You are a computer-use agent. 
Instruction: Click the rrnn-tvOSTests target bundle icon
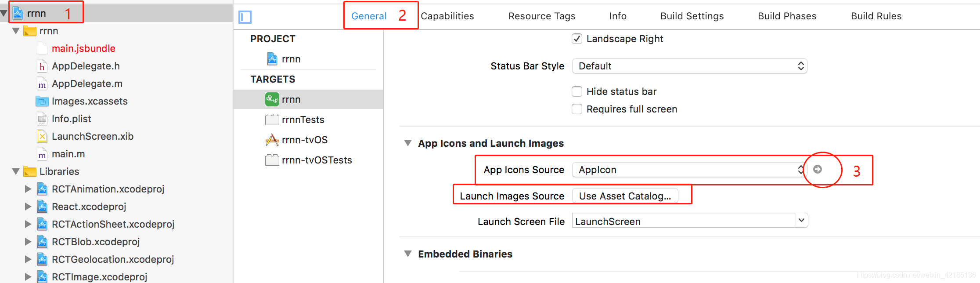[x=272, y=160]
